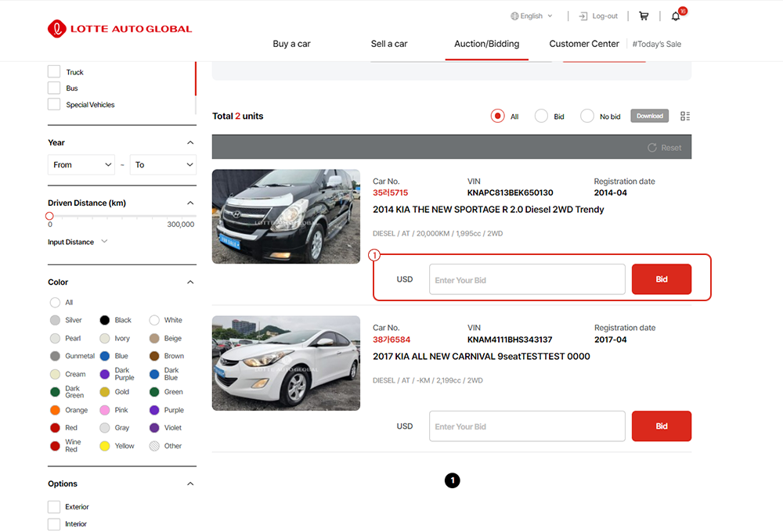This screenshot has height=532, width=783.
Task: Select the Other color swatch
Action: click(x=154, y=446)
